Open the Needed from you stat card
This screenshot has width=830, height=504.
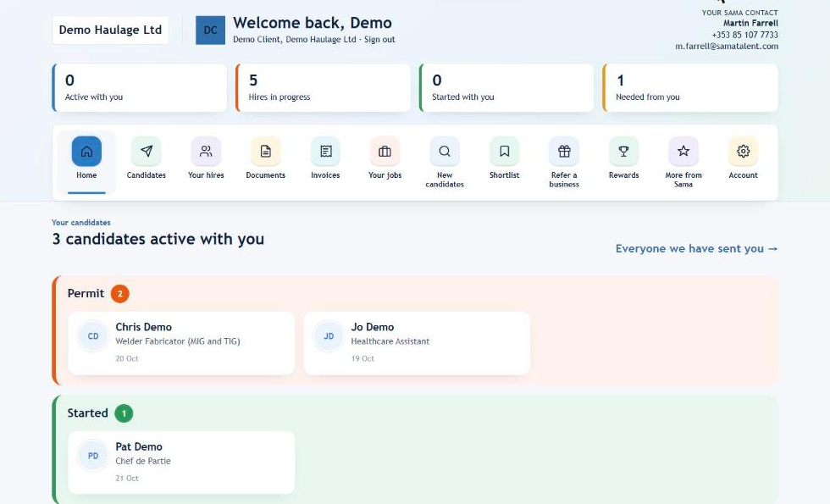pyautogui.click(x=690, y=88)
